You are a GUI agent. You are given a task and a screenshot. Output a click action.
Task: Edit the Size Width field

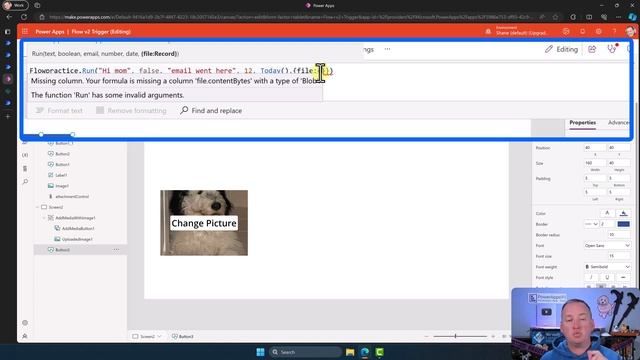tap(594, 163)
